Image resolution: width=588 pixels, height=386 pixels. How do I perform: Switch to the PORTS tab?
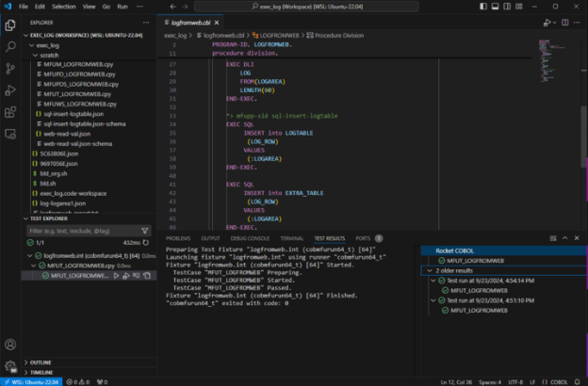point(363,238)
